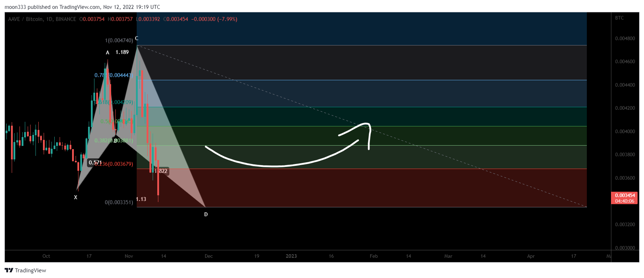Click the moon333 published header text
Image resolution: width=644 pixels, height=278 pixels.
[x=82, y=7]
